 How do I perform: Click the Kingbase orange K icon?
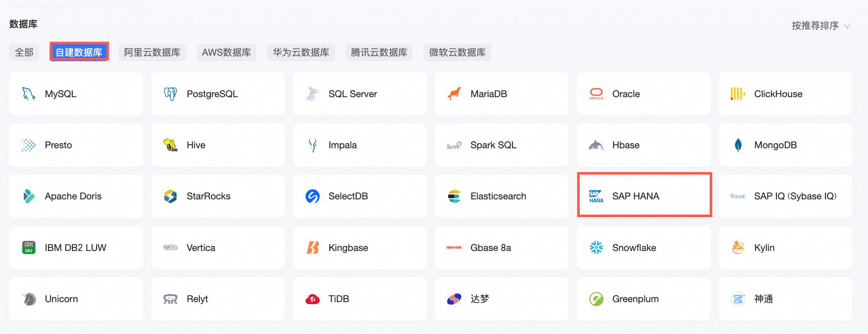coord(313,247)
